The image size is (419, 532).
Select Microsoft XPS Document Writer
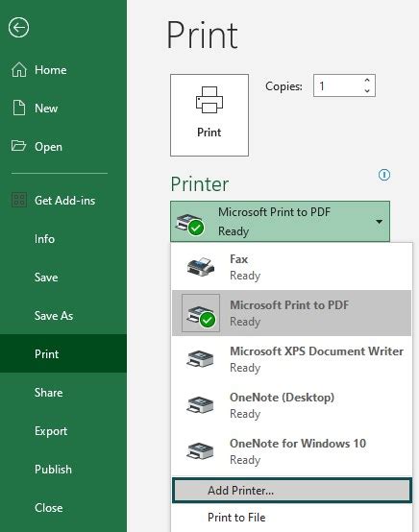click(x=292, y=359)
